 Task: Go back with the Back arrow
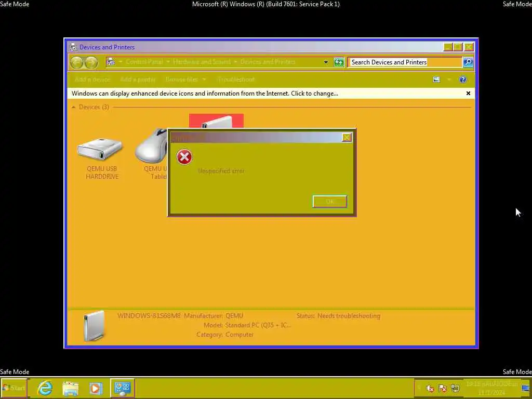[x=76, y=62]
